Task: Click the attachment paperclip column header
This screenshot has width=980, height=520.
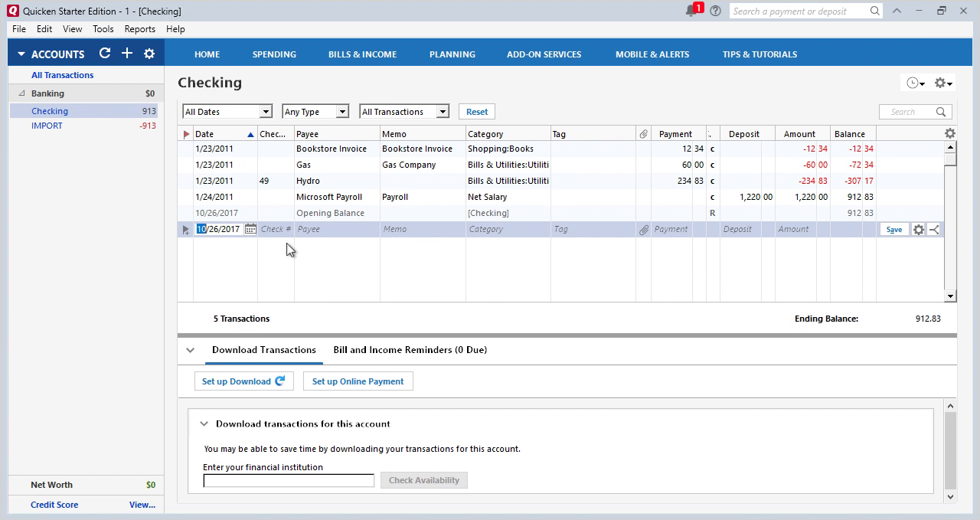Action: (x=643, y=134)
